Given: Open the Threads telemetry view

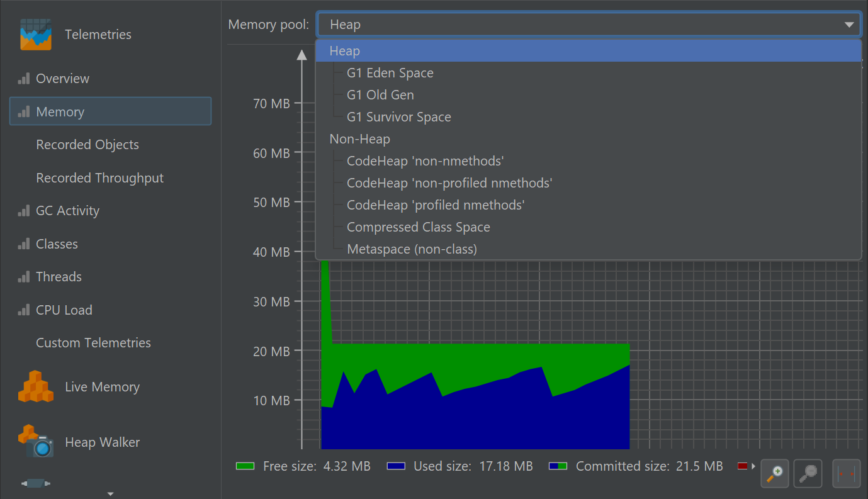Looking at the screenshot, I should 59,277.
